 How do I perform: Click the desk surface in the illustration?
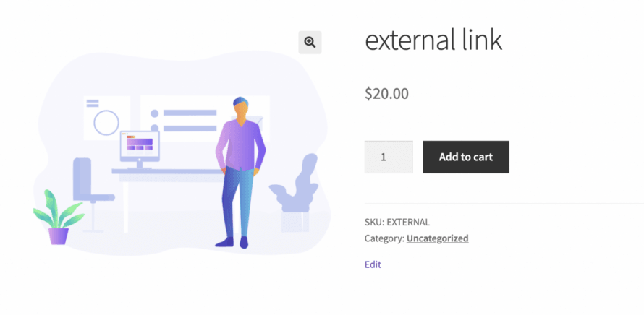tap(174, 173)
